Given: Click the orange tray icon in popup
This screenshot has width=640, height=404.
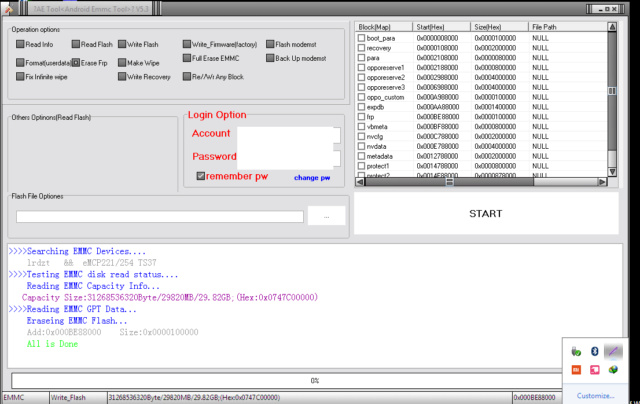Looking at the screenshot, I should (x=575, y=371).
